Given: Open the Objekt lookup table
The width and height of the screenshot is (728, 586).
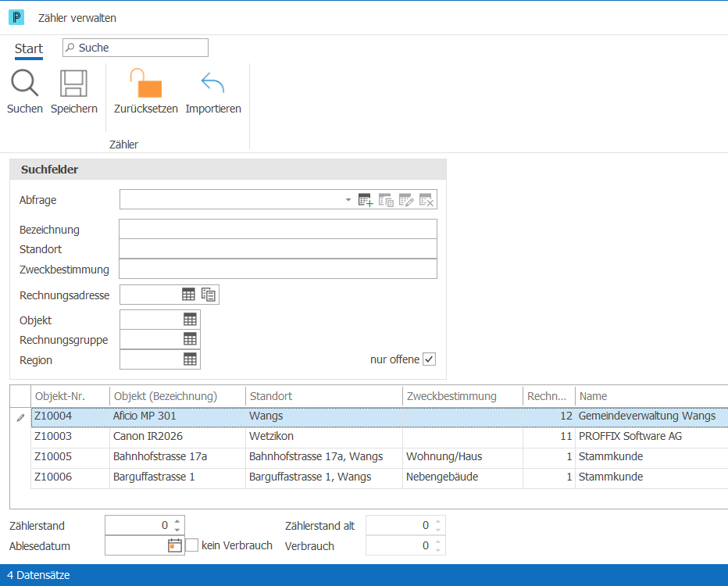Looking at the screenshot, I should [190, 320].
